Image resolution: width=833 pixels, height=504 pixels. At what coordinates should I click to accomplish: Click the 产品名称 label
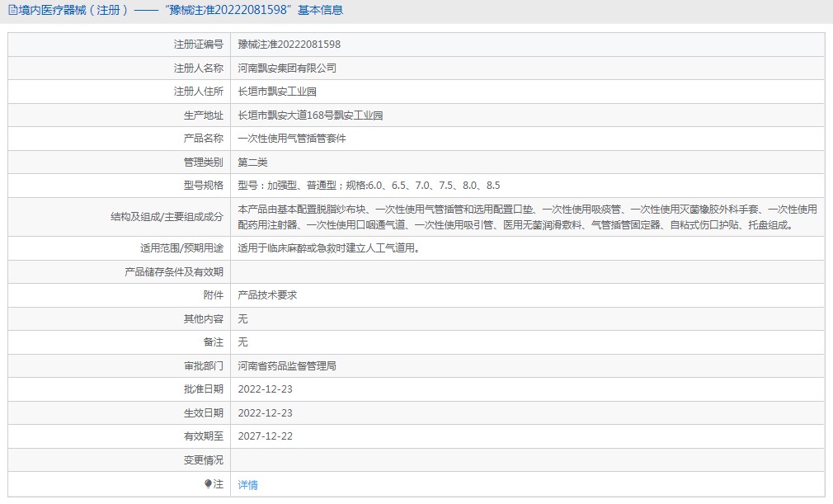click(204, 139)
